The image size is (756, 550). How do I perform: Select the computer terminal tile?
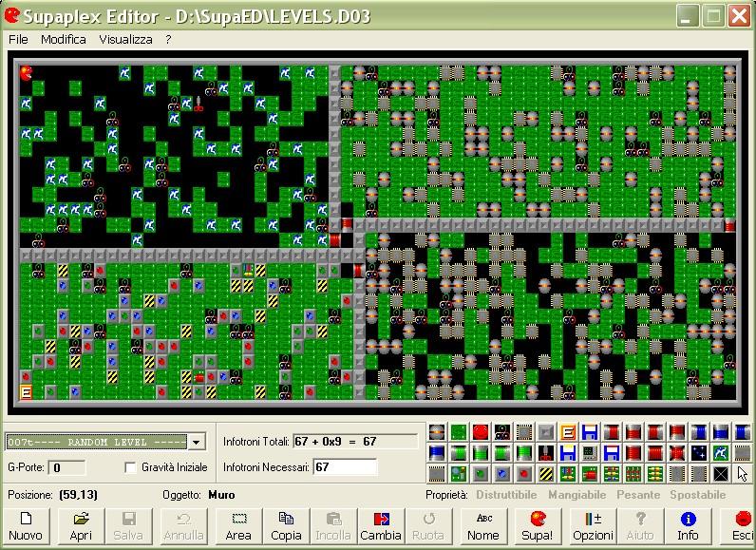589,452
